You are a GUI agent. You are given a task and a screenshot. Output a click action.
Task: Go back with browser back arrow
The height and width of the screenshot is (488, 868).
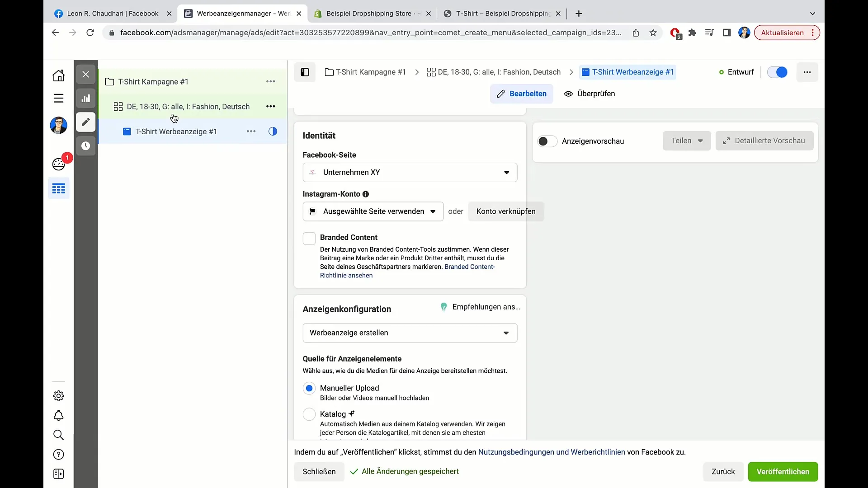(55, 33)
